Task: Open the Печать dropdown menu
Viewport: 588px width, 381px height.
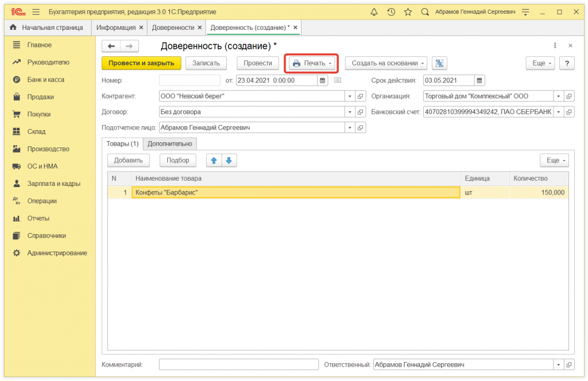Action: click(312, 63)
